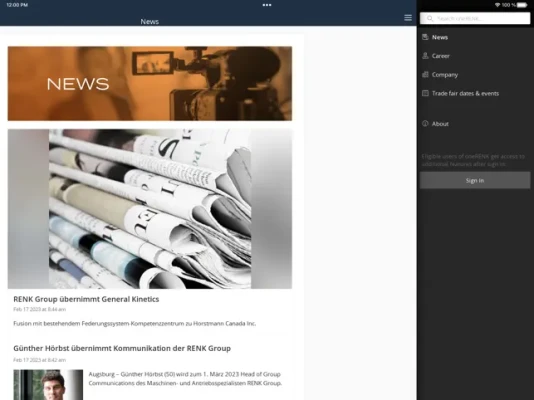Click the About info icon

425,124
